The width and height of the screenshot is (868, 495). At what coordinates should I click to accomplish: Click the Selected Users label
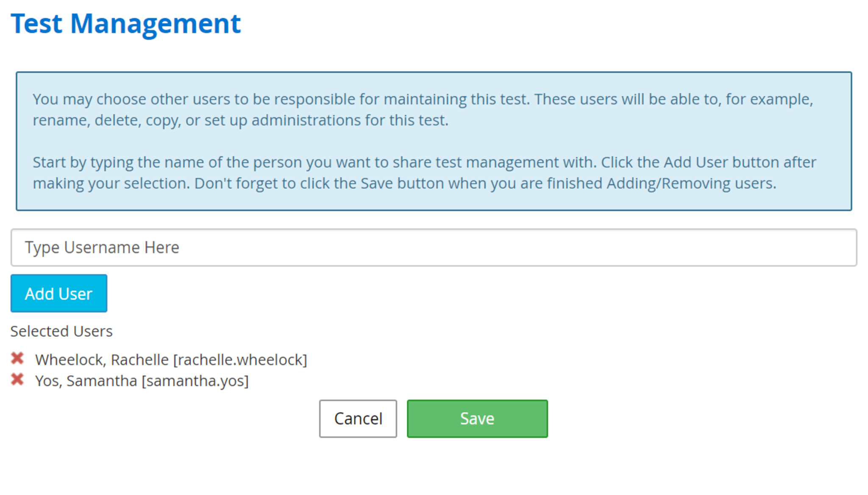click(x=61, y=331)
